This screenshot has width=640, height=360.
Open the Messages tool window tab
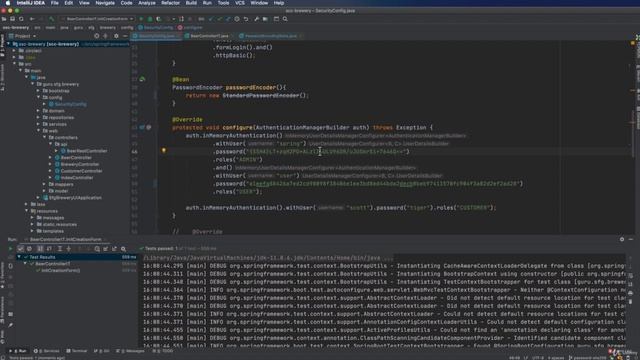coord(130,351)
